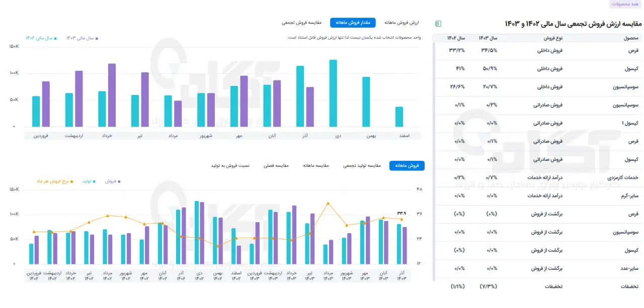This screenshot has width=644, height=308.
Task: Click the سال ۱۴۰۳ column header
Action: click(x=488, y=38)
